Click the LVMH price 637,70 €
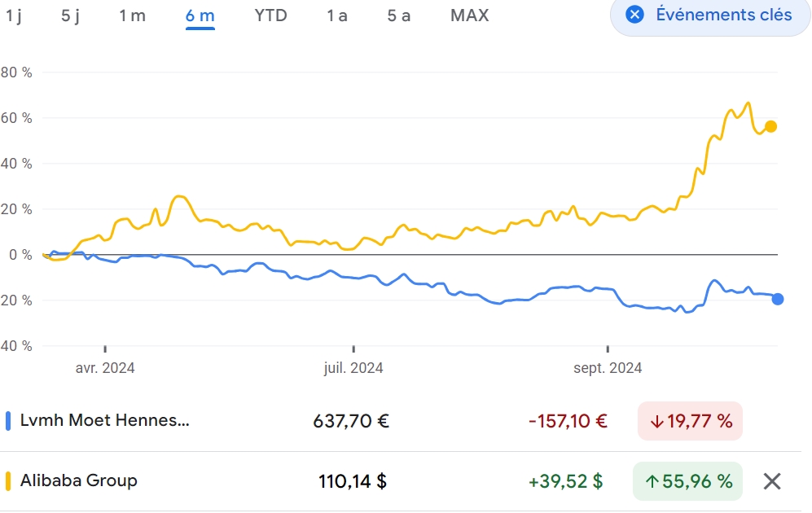This screenshot has height=513, width=812. [x=351, y=421]
